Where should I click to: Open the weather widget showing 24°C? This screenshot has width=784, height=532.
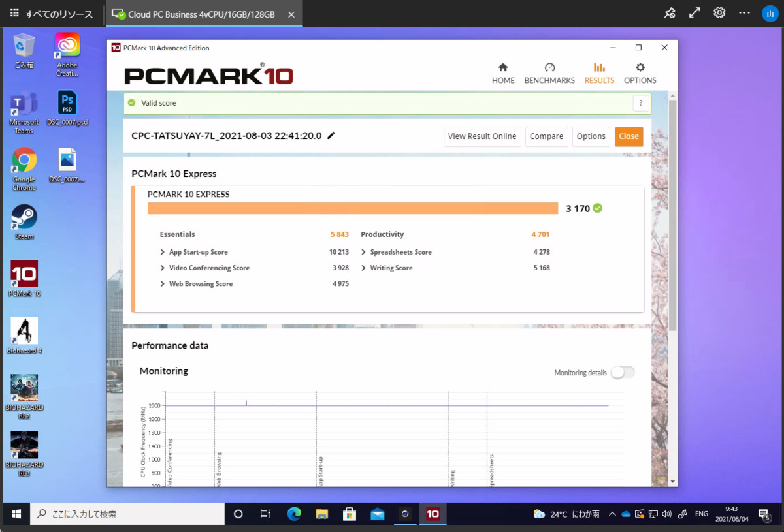pos(566,514)
